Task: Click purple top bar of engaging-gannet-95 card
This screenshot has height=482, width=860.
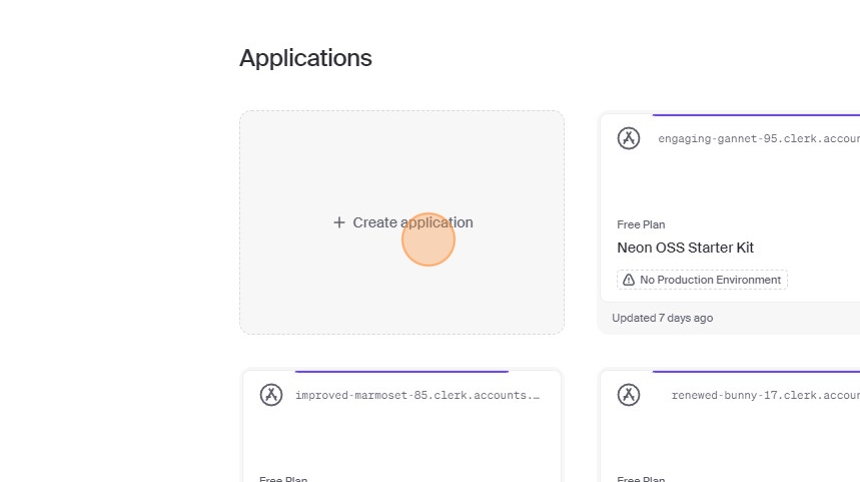Action: tap(755, 115)
